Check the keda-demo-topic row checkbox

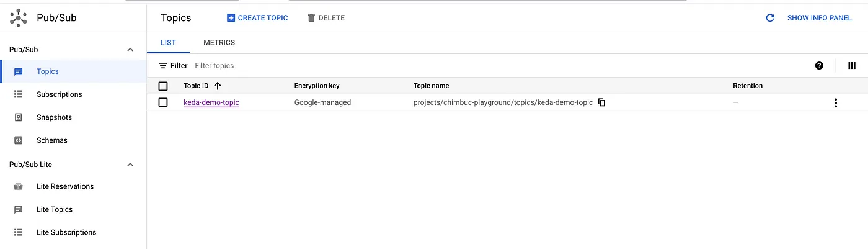pos(163,102)
